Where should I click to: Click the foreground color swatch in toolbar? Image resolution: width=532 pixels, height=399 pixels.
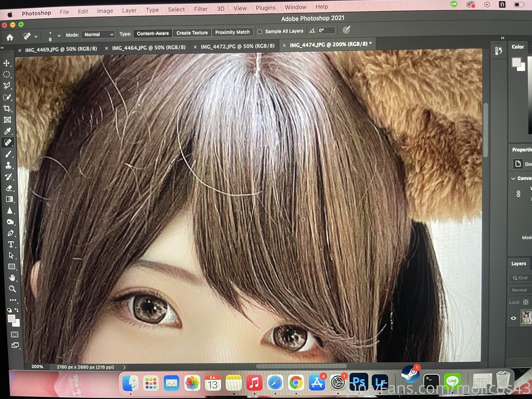pyautogui.click(x=11, y=318)
